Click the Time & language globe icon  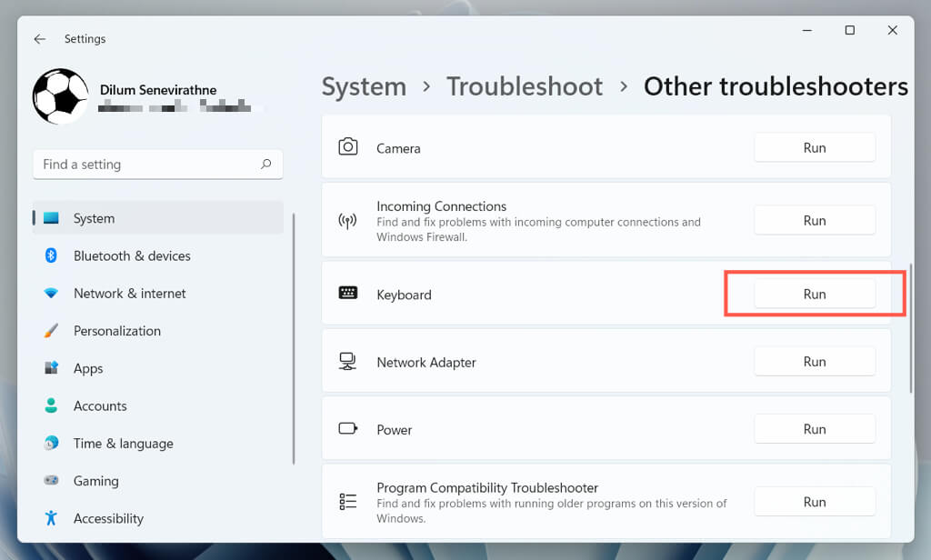point(52,444)
